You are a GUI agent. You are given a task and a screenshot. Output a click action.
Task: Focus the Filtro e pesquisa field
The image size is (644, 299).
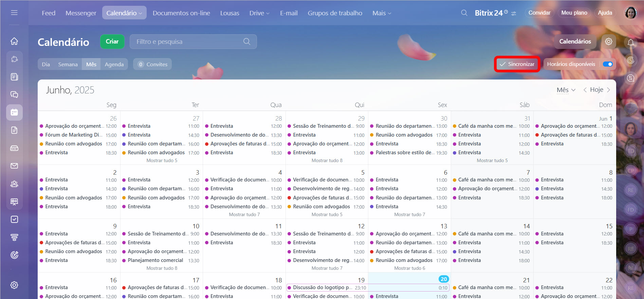coord(193,41)
